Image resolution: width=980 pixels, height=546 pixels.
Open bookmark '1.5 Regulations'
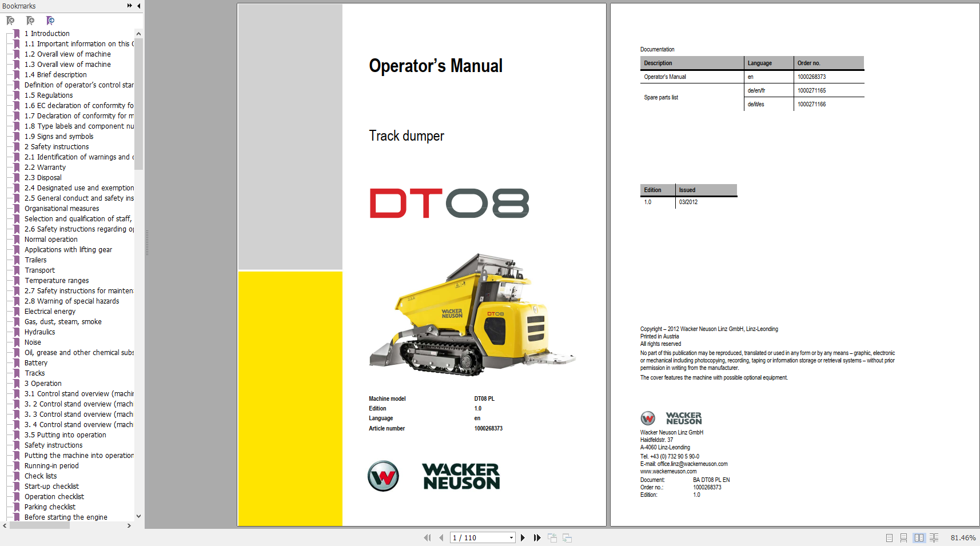[49, 95]
